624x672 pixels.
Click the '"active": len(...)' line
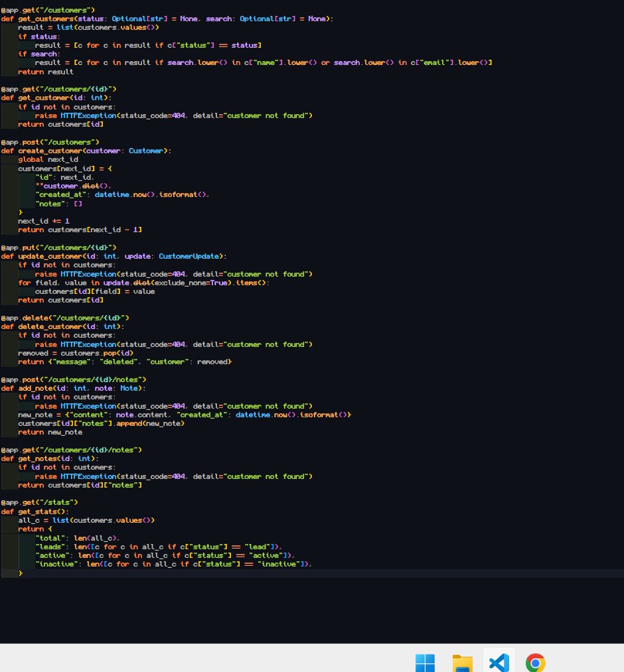pos(165,555)
